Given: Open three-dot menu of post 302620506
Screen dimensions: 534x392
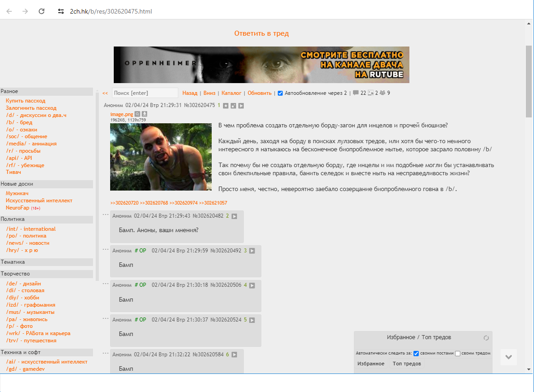Looking at the screenshot, I should (106, 284).
